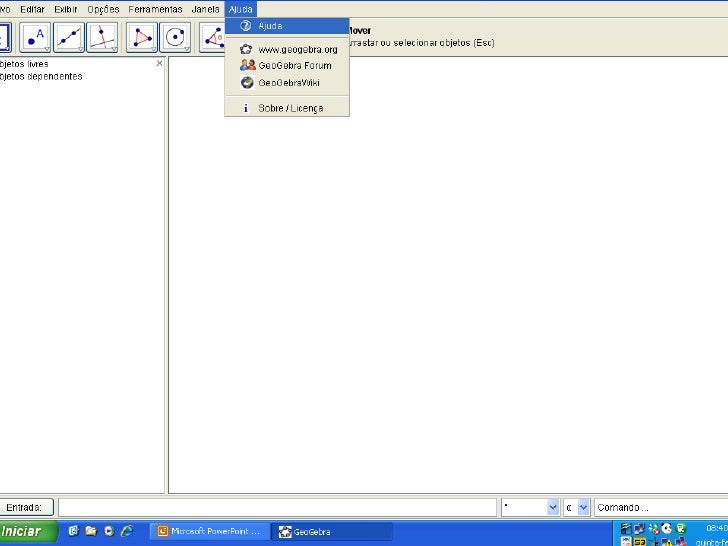Click the folder quick launch icon

(x=91, y=531)
